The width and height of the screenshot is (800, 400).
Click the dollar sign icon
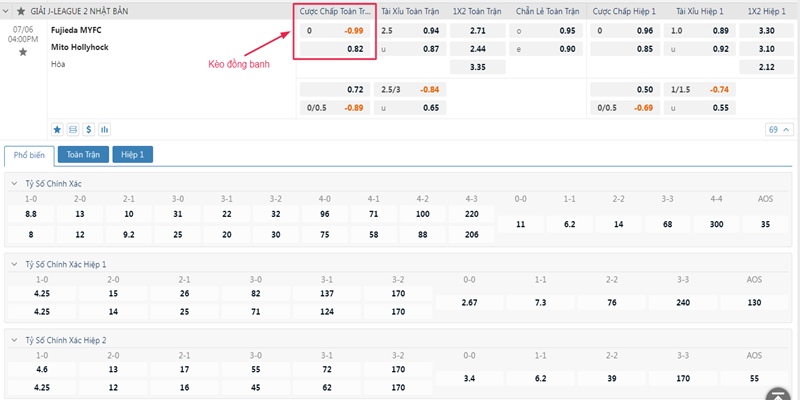(x=89, y=129)
